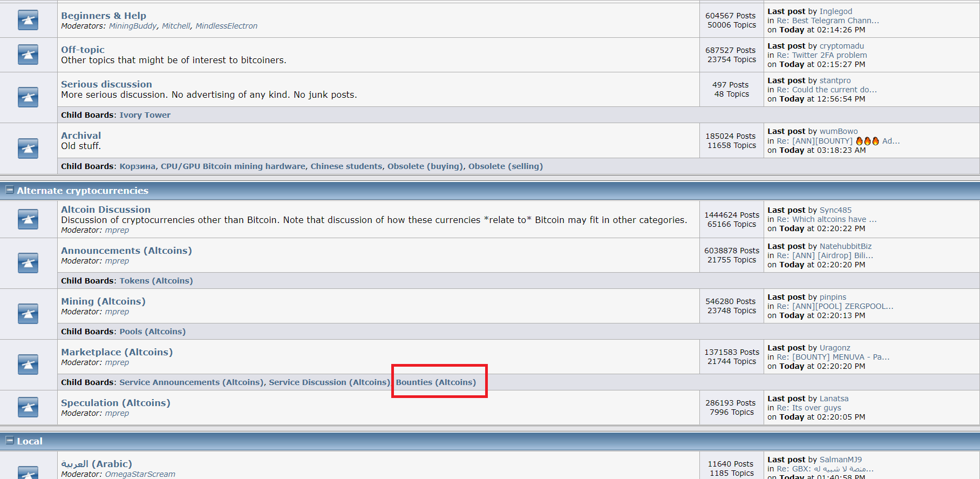980x479 pixels.
Task: Open 'Re: [ANN][POOL] ZERGPOOL...' post
Action: (835, 306)
